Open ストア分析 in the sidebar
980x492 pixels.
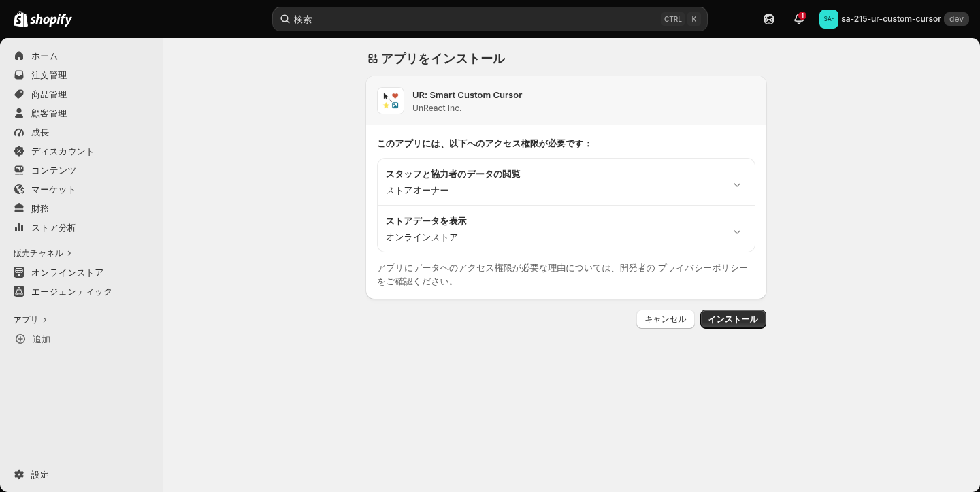pos(82,227)
